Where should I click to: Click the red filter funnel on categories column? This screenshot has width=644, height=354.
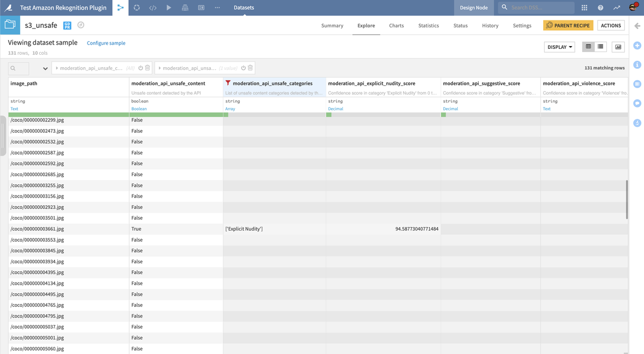[228, 83]
